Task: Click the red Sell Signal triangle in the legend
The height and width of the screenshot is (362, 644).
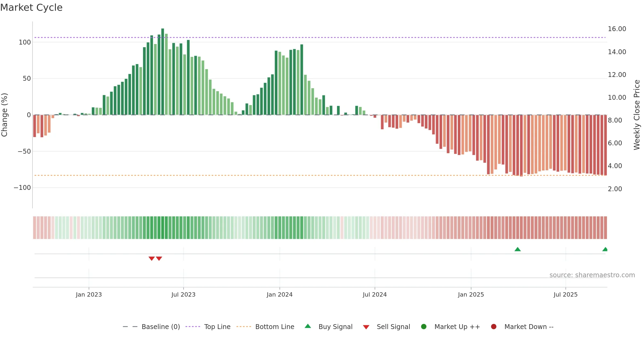Action: pyautogui.click(x=366, y=327)
